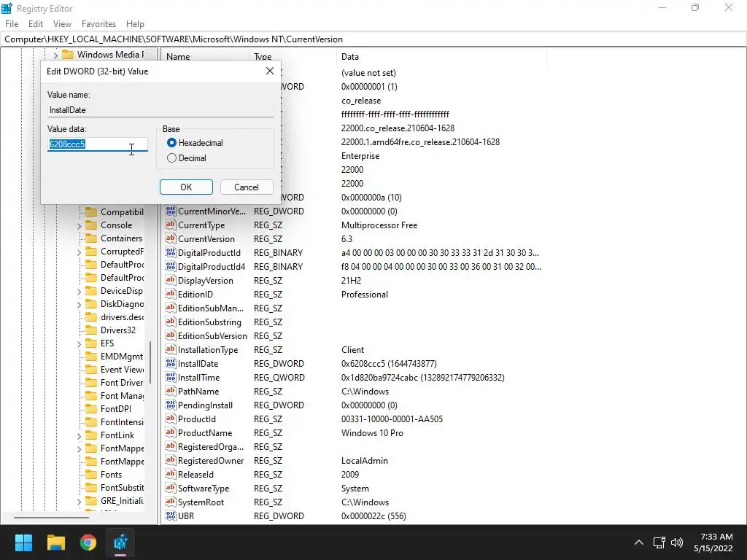Click the DisplayVersion string icon

coord(171,280)
